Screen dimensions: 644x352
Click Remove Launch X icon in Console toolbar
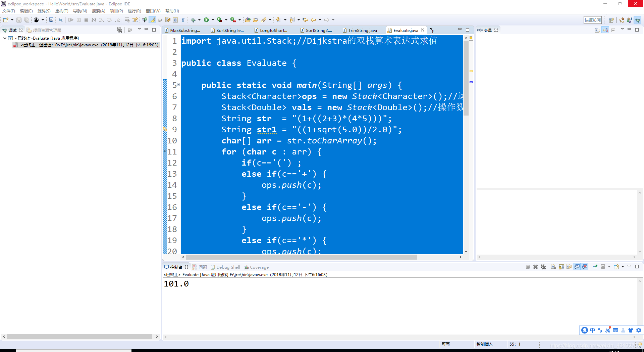coord(535,267)
